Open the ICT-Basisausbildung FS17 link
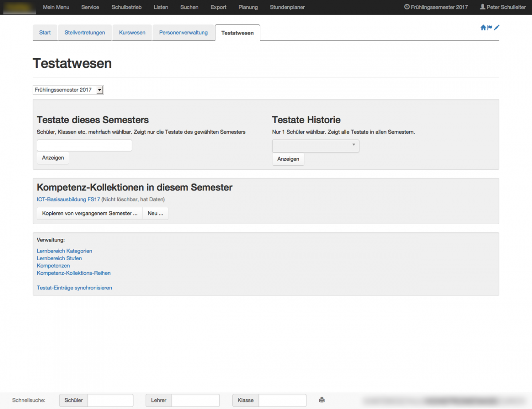 pyautogui.click(x=68, y=199)
